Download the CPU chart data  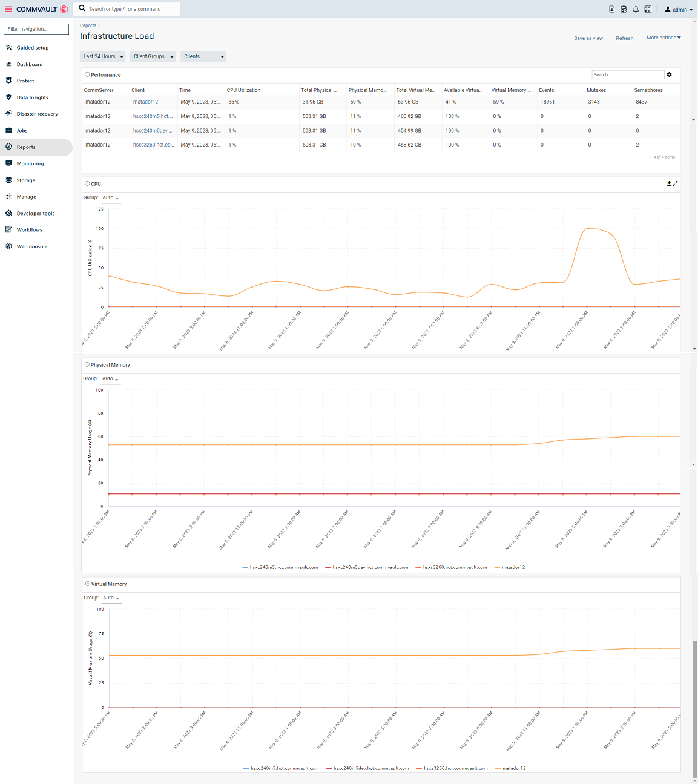click(x=669, y=183)
